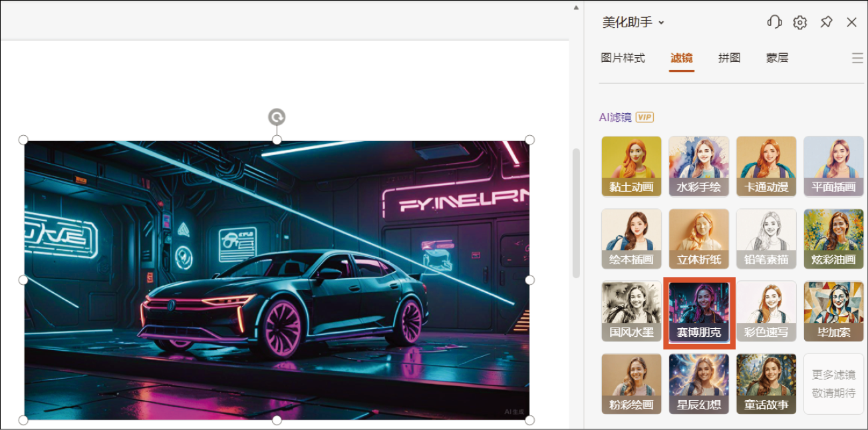Open the 拼图 tab
The image size is (868, 430).
click(729, 58)
